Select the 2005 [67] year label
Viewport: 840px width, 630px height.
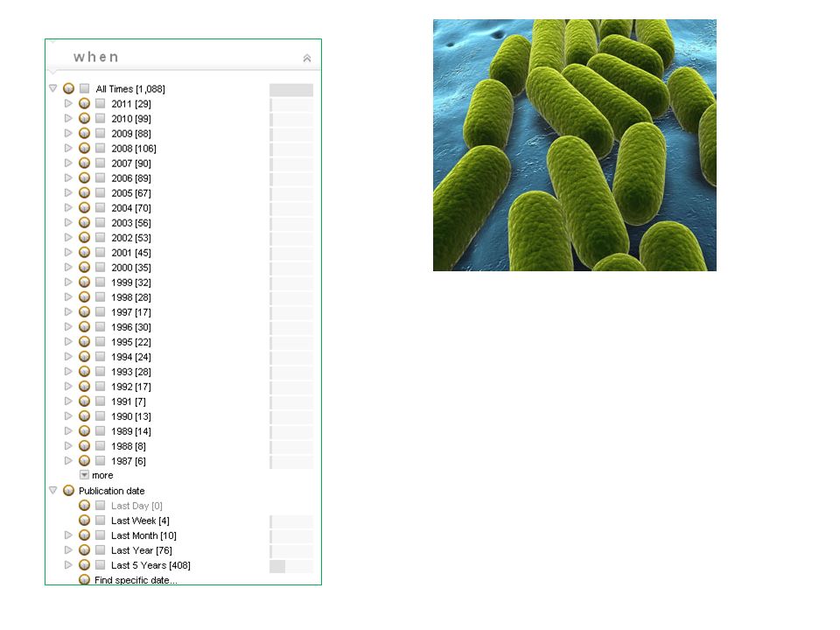131,192
